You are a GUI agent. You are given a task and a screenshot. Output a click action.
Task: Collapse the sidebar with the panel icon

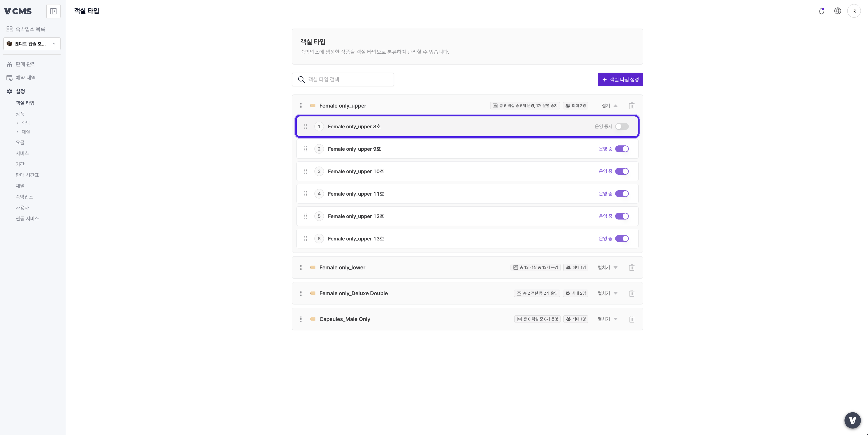point(53,11)
